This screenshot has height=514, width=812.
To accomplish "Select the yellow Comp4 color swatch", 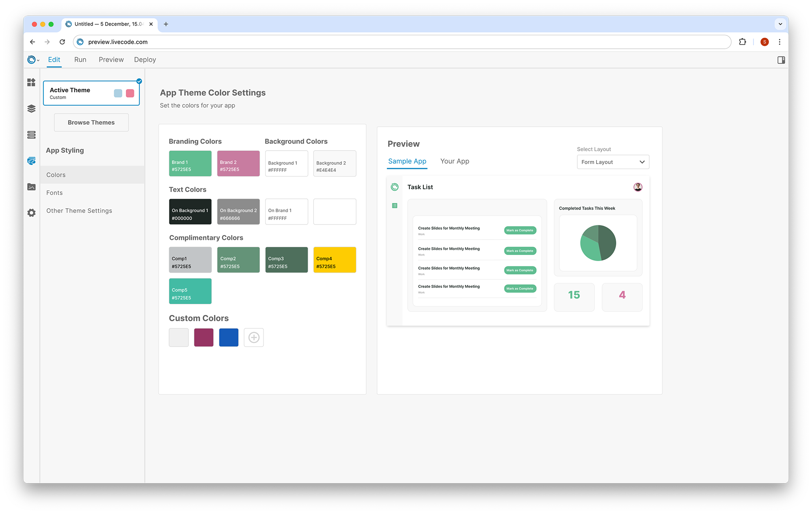I will pos(335,260).
